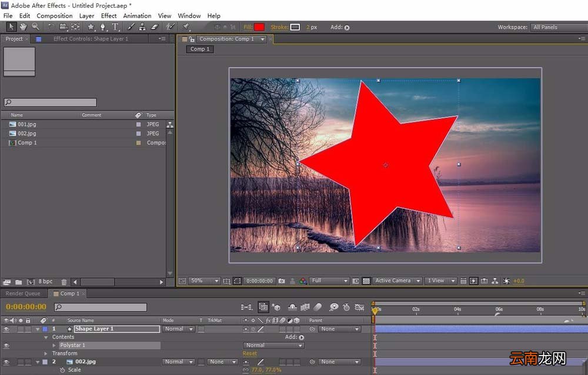This screenshot has height=375, width=588.
Task: Select the Rotation tool
Action: pyautogui.click(x=51, y=27)
